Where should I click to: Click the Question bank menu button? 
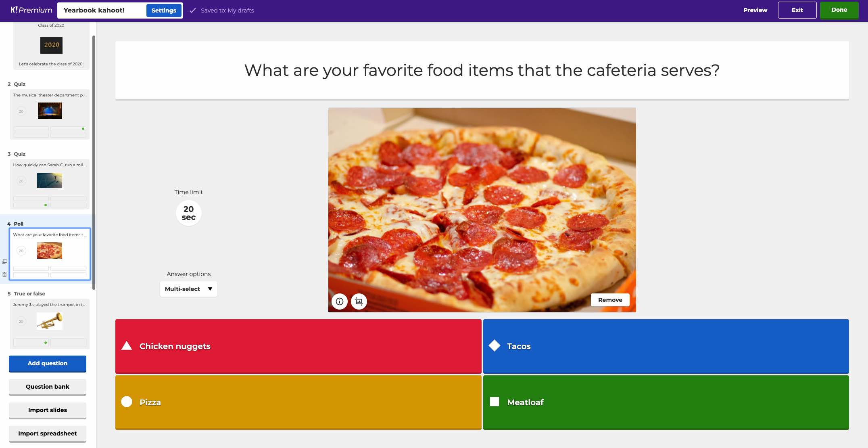(x=47, y=387)
